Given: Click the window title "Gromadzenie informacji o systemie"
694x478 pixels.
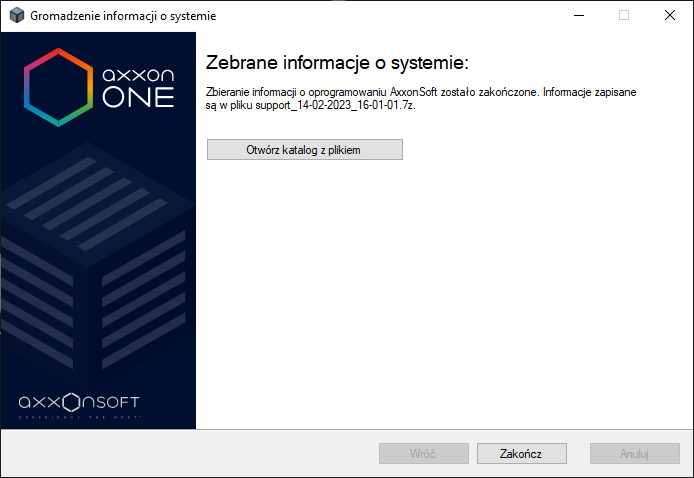Looking at the screenshot, I should pos(123,16).
